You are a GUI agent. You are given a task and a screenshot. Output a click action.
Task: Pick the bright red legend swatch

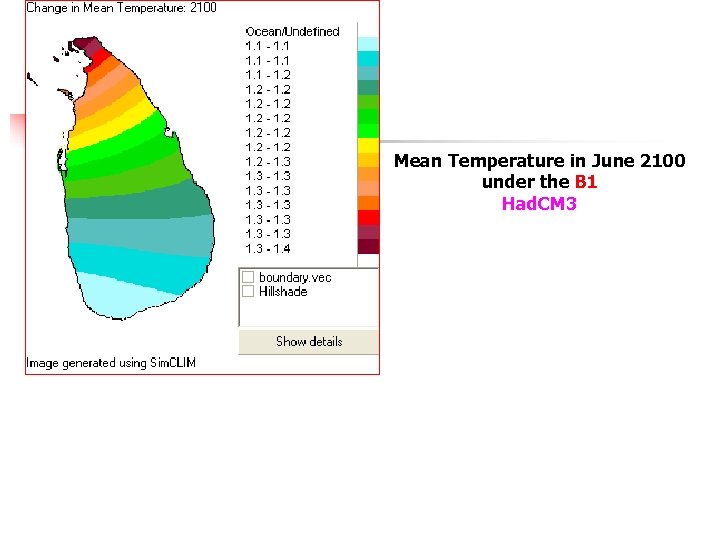pos(368,218)
